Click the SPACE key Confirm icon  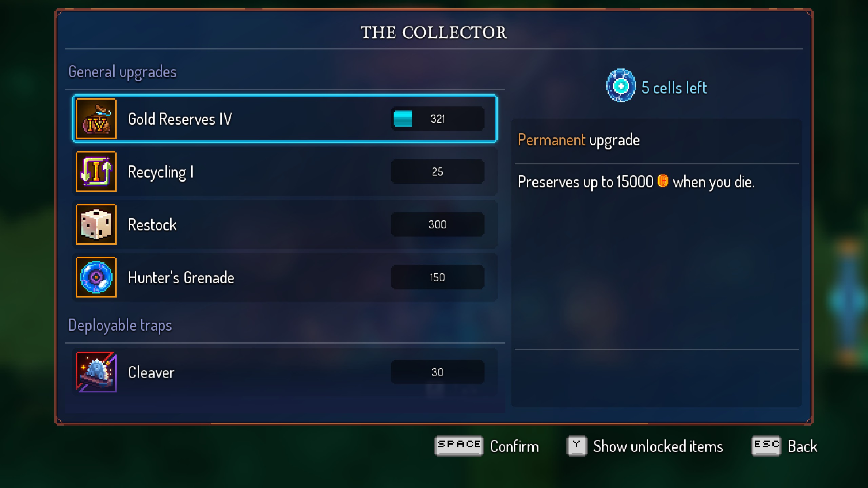point(459,446)
